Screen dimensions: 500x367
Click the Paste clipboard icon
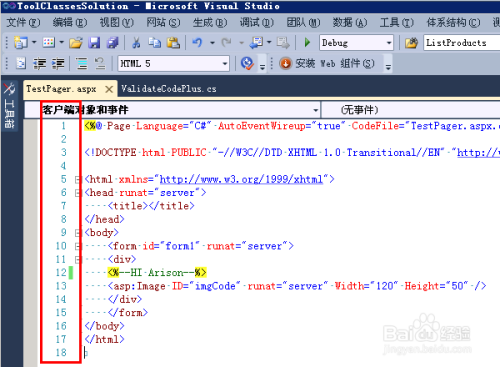(x=173, y=43)
